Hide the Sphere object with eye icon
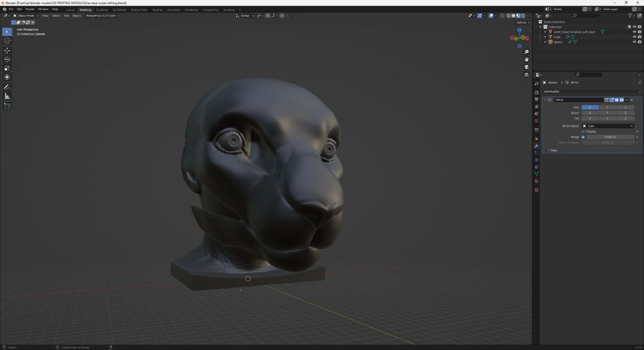Screen dimensions: 644x350 (634, 42)
